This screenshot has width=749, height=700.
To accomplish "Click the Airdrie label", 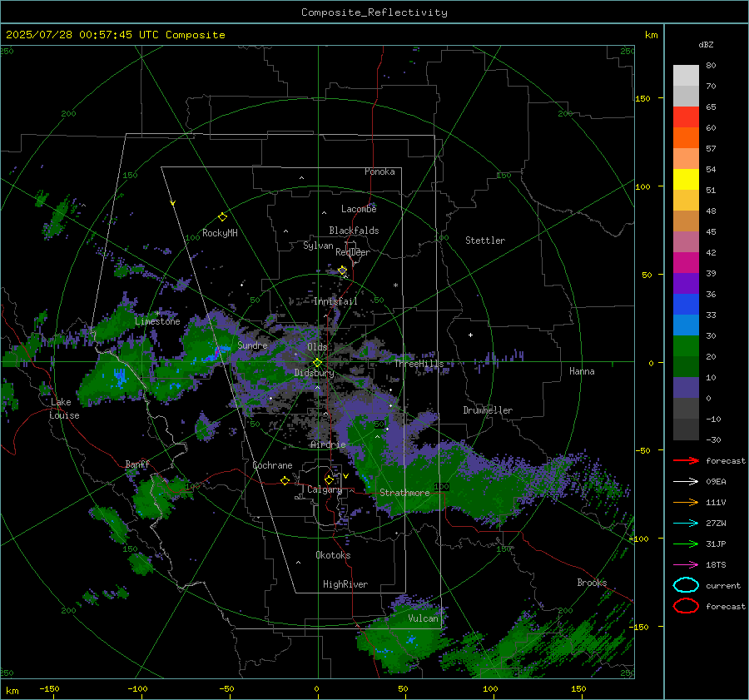I will (x=328, y=444).
